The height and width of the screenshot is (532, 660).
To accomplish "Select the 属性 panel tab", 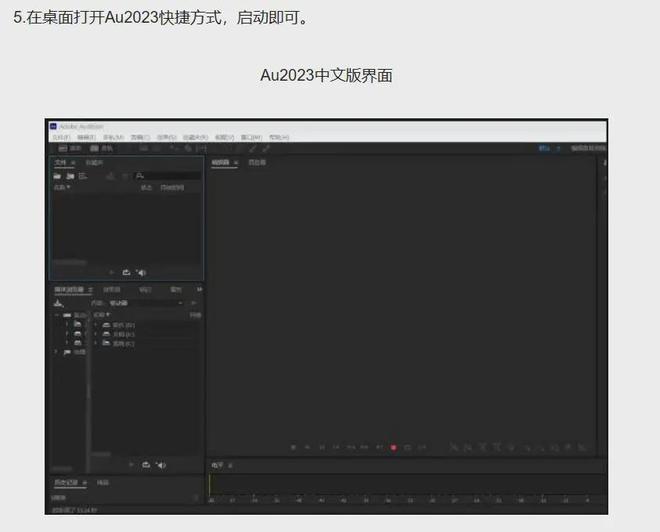I will [176, 290].
